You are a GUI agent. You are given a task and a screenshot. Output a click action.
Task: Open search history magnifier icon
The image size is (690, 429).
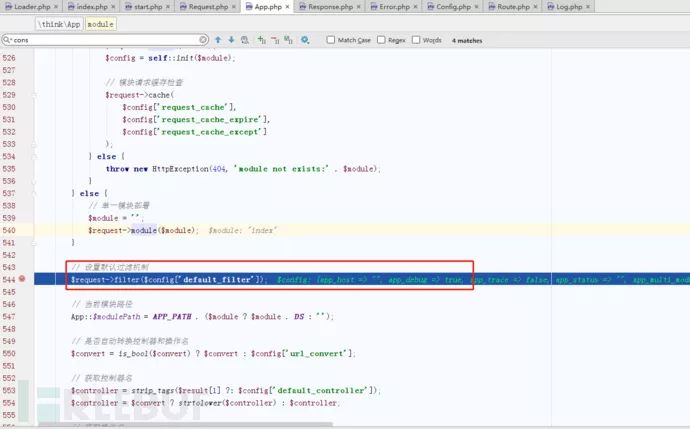click(7, 40)
